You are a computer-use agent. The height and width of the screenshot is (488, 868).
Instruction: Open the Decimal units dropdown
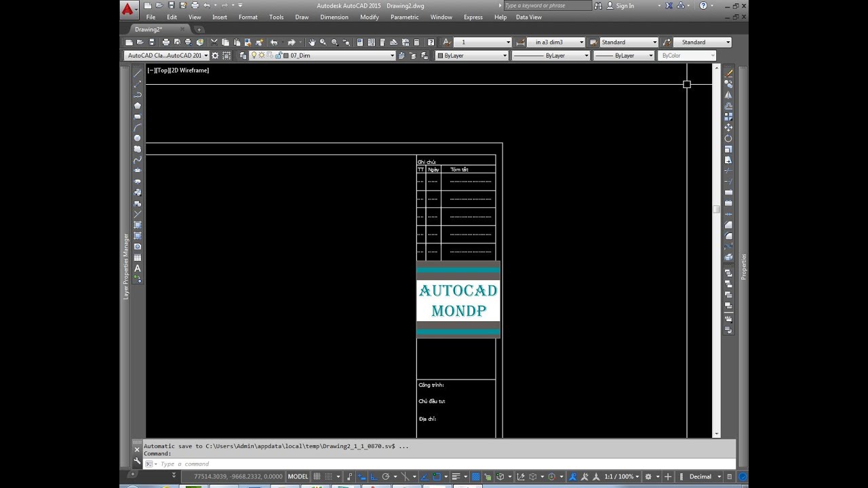(704, 476)
